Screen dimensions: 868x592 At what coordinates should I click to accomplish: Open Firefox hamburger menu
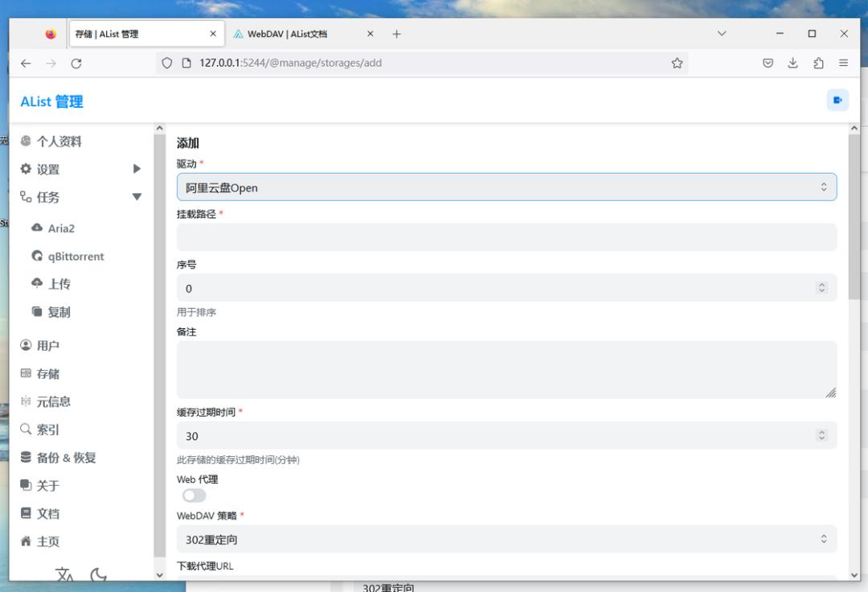click(x=843, y=63)
